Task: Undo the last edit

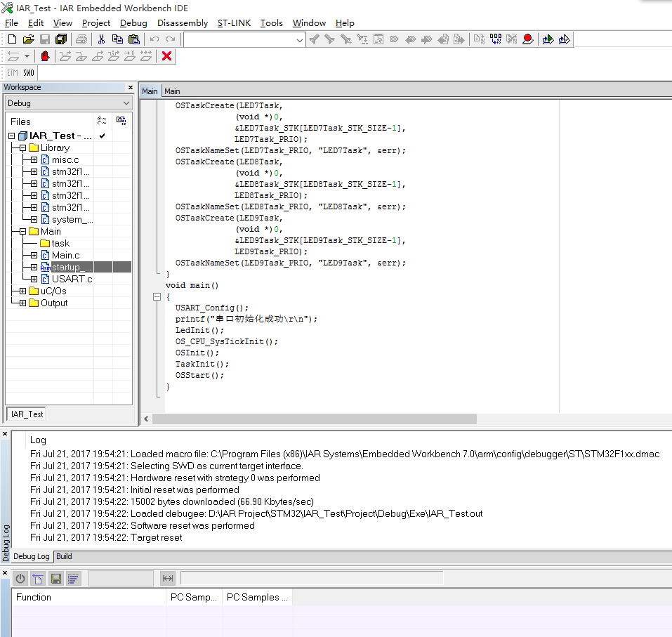Action: (x=154, y=39)
